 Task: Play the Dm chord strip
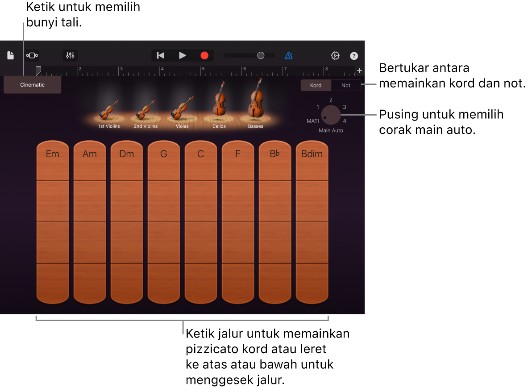click(x=127, y=222)
